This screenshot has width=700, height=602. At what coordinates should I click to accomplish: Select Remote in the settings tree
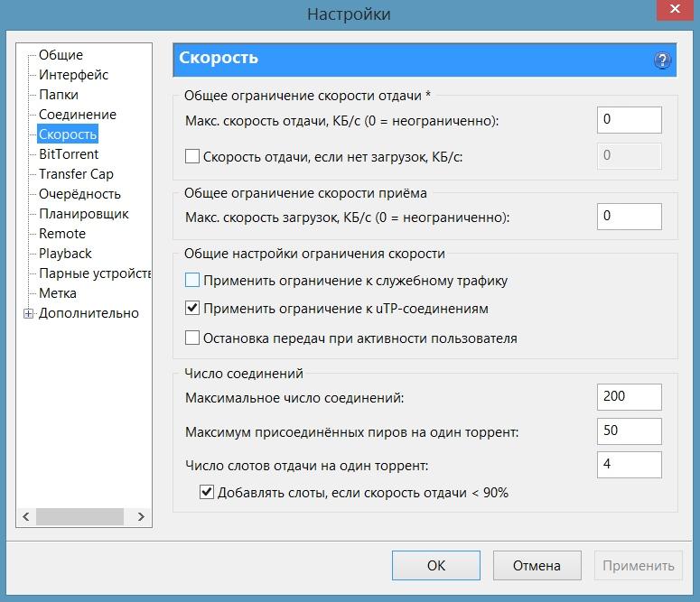tap(62, 234)
